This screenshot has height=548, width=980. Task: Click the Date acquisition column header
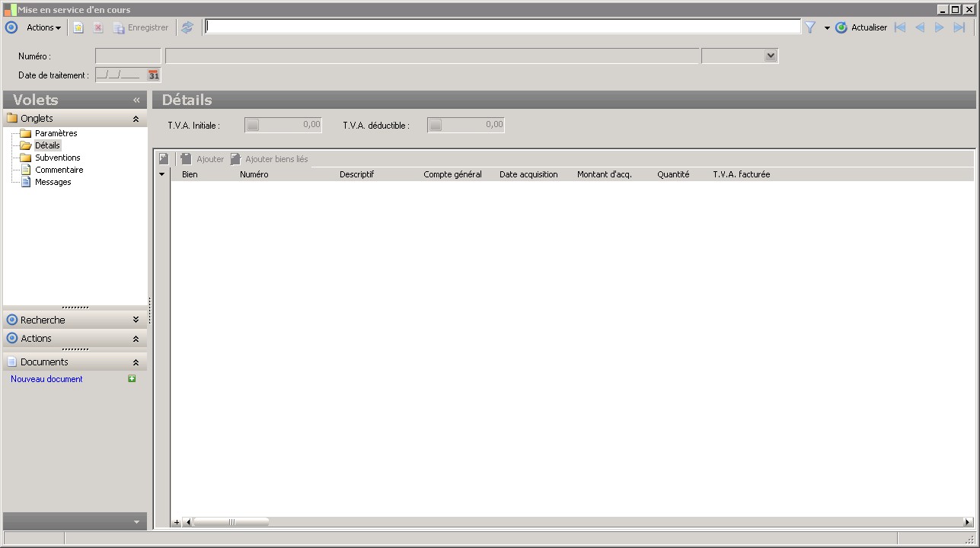click(x=528, y=174)
